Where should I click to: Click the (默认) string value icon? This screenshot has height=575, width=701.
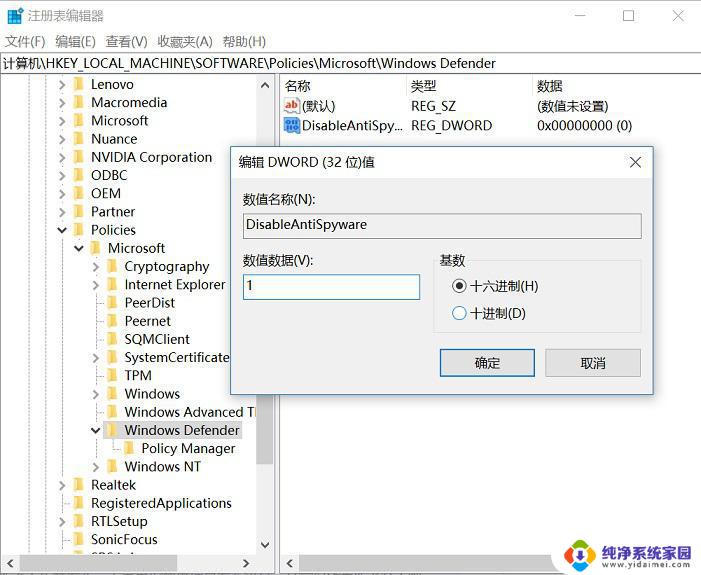[x=291, y=106]
